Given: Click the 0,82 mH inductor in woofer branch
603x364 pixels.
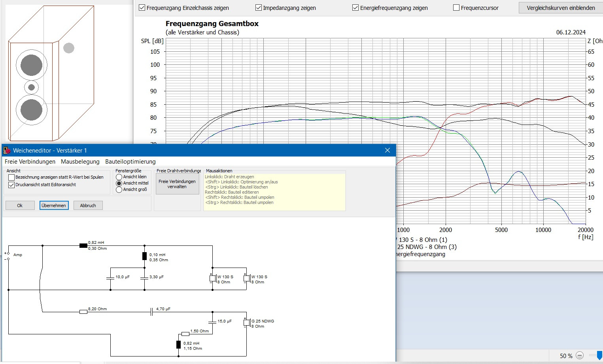Looking at the screenshot, I should [83, 245].
